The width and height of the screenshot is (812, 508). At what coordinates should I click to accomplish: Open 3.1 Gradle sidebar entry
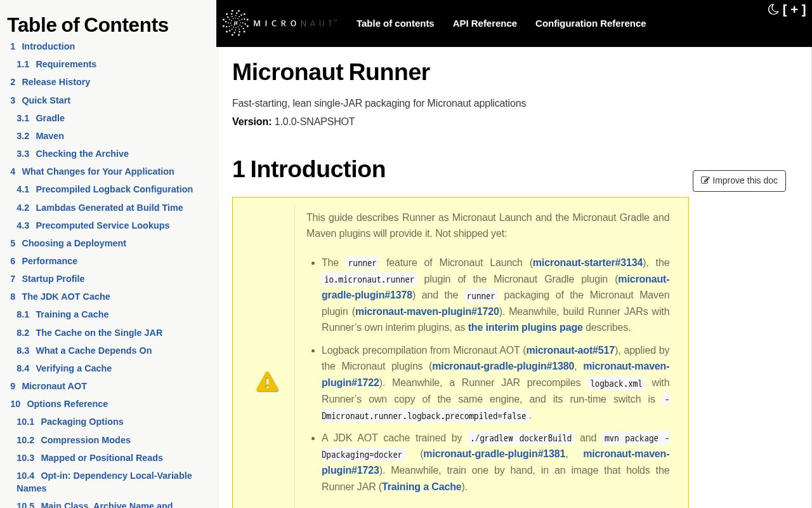click(41, 118)
